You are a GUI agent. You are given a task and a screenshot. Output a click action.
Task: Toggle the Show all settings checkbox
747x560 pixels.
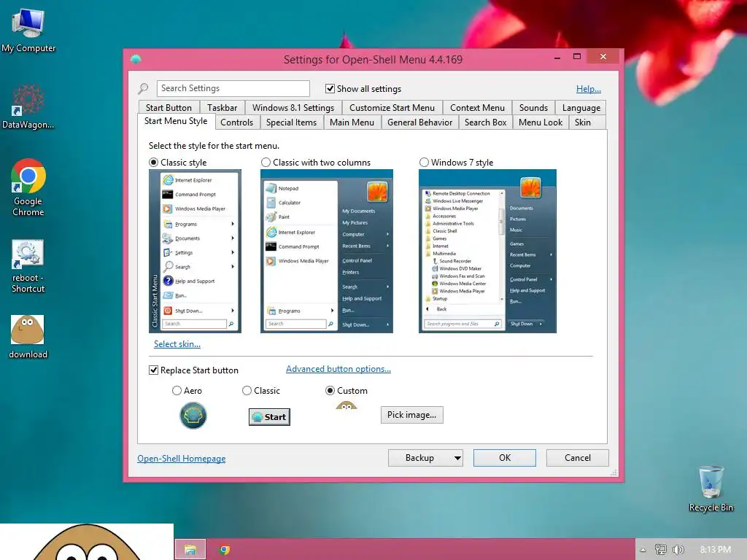330,88
